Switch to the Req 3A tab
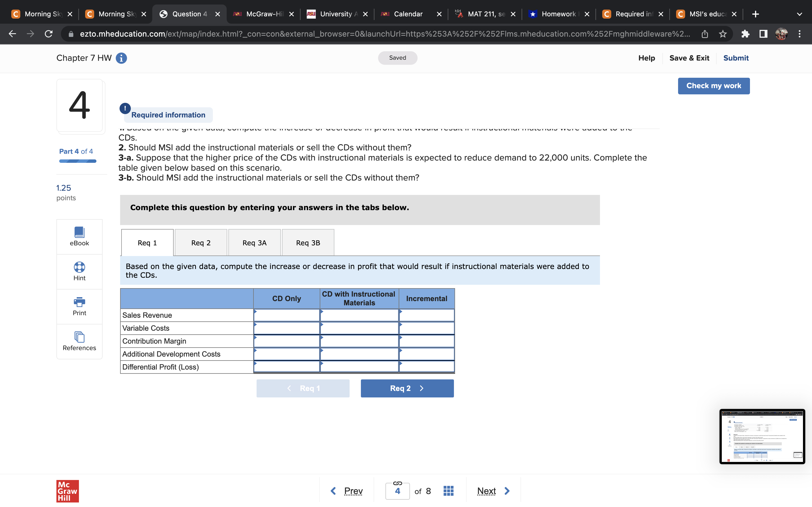 pyautogui.click(x=254, y=243)
